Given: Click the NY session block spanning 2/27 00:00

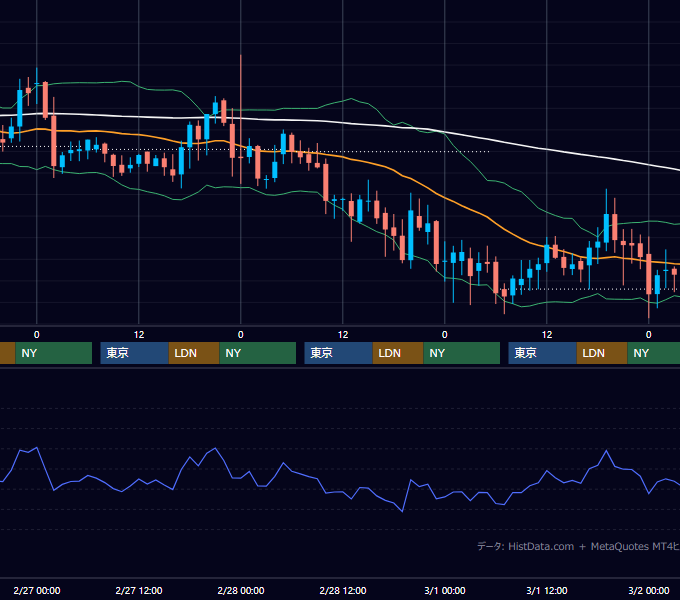Looking at the screenshot, I should [x=54, y=353].
